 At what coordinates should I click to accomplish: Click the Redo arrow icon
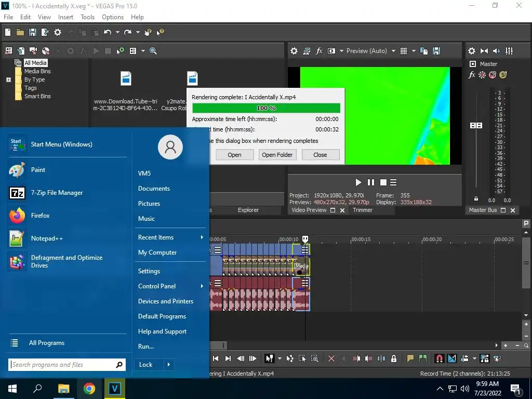[x=128, y=32]
